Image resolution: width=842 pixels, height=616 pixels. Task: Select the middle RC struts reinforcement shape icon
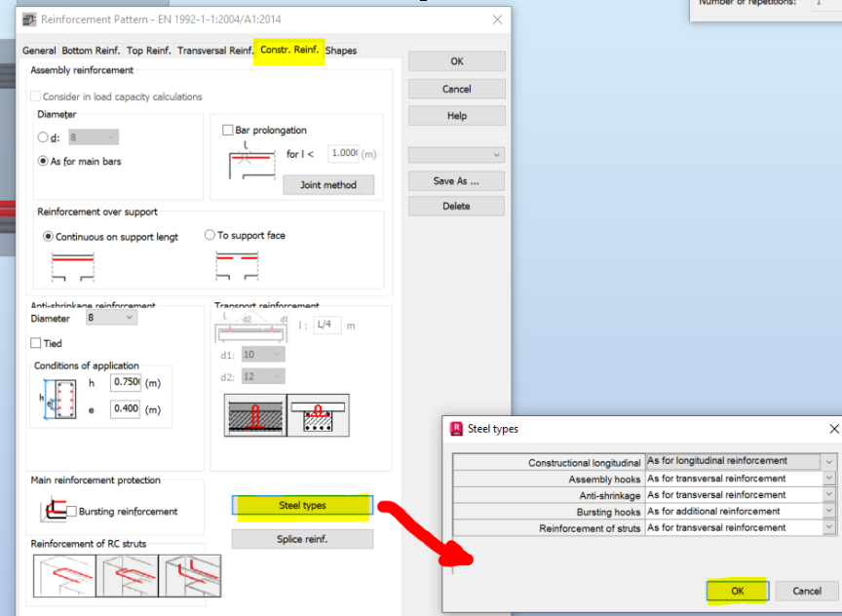point(125,575)
